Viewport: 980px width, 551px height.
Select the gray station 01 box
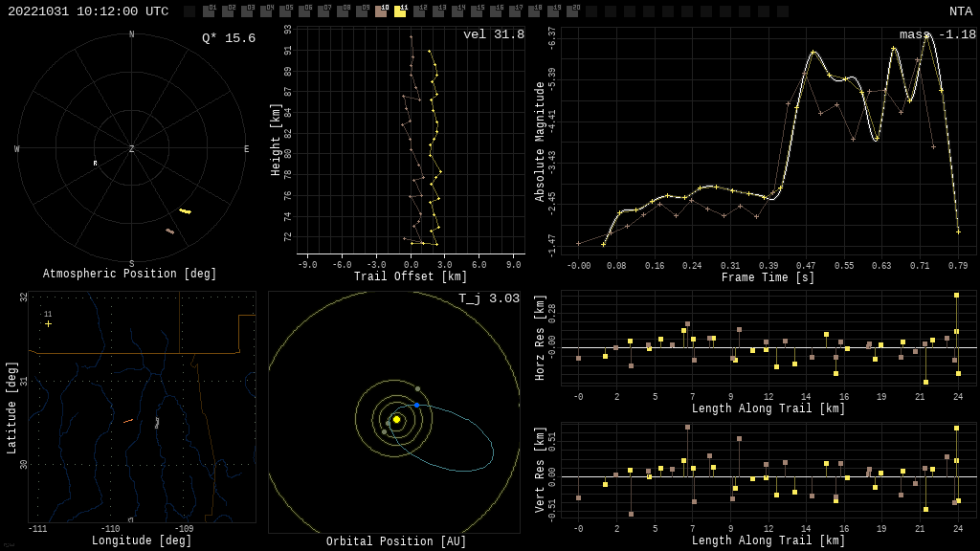coord(209,11)
